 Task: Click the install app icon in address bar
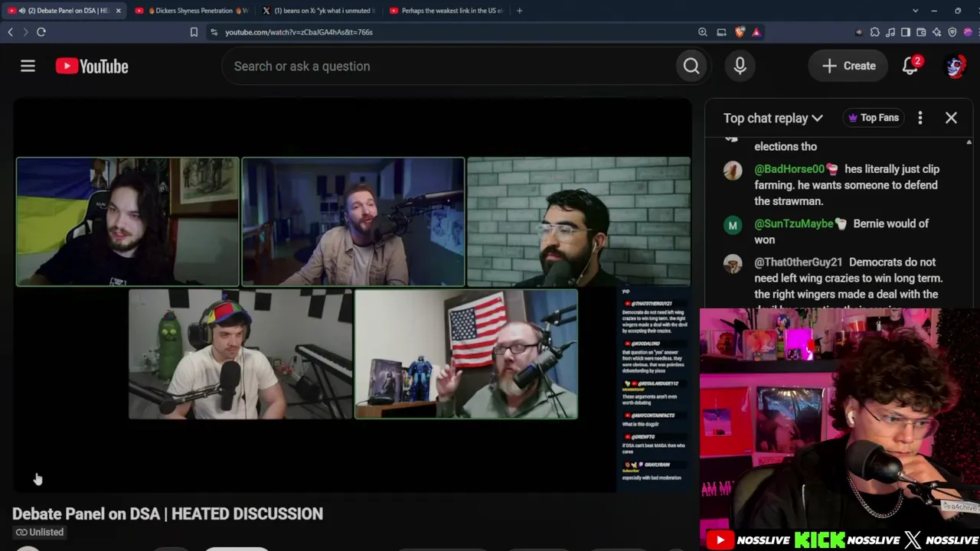point(721,32)
